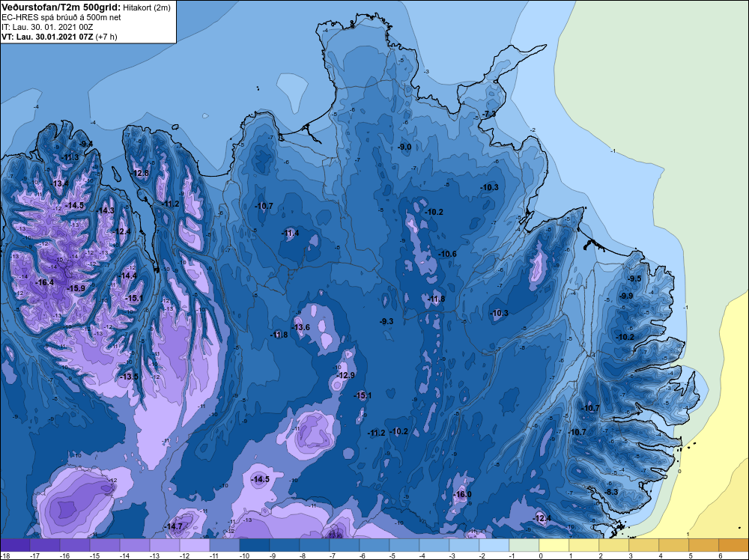Click the -11.4 temperature value
The image size is (749, 560).
coord(290,233)
